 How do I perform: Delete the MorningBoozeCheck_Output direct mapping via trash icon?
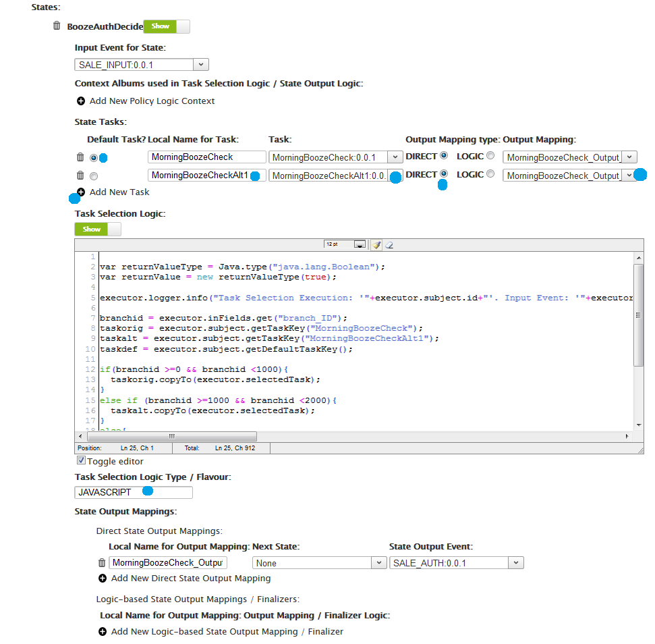[102, 563]
